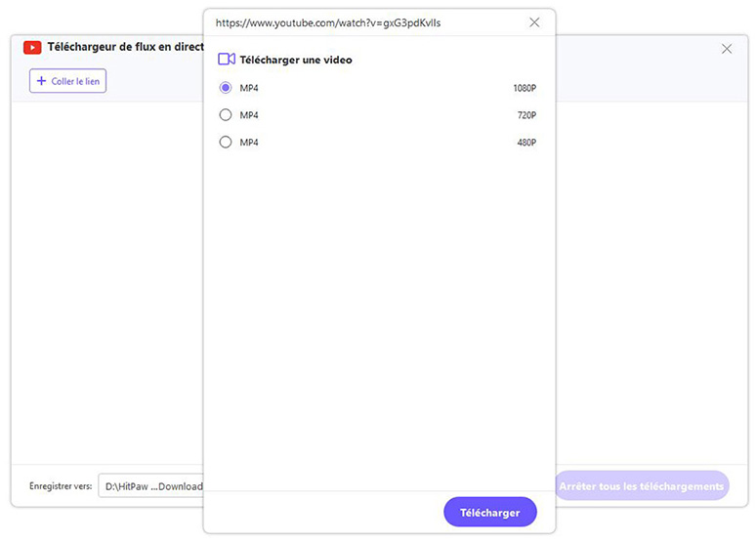756x542 pixels.
Task: Click the Télécharger une video heading
Action: pos(296,60)
